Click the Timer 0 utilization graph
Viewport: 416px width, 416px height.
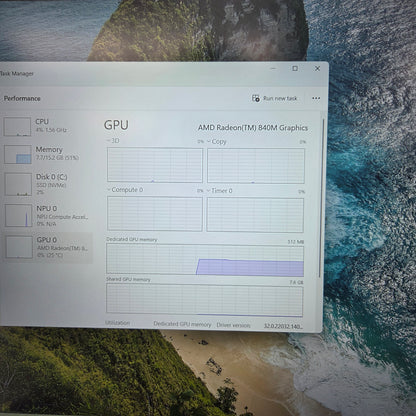[x=255, y=215]
